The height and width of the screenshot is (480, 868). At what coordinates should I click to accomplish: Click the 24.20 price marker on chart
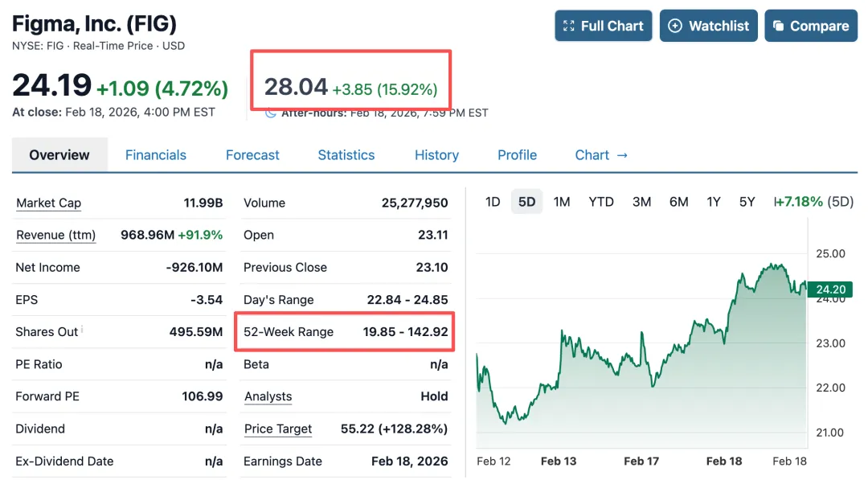click(x=829, y=289)
